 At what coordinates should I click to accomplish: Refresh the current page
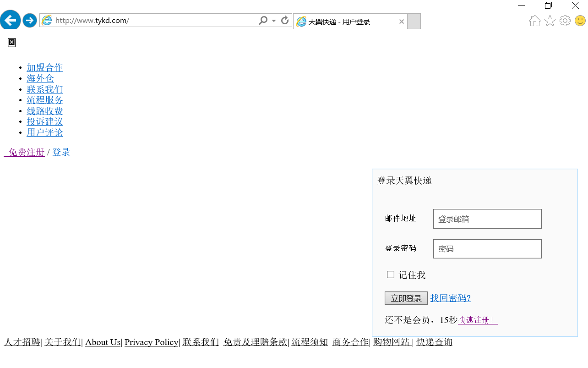coord(284,20)
